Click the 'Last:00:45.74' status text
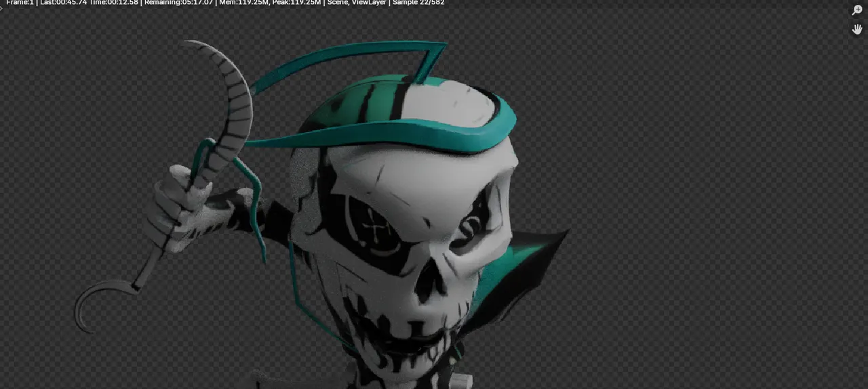 pos(63,3)
